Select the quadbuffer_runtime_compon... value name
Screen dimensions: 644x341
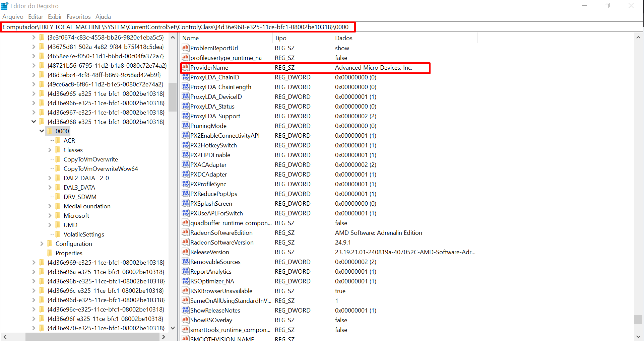click(231, 223)
